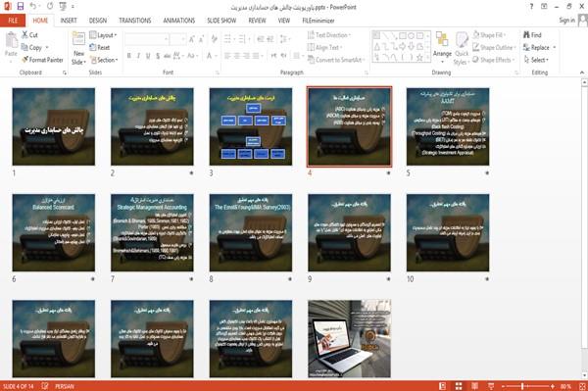This screenshot has height=391, width=588.
Task: Open the Select dropdown in Editing group
Action: tap(536, 60)
